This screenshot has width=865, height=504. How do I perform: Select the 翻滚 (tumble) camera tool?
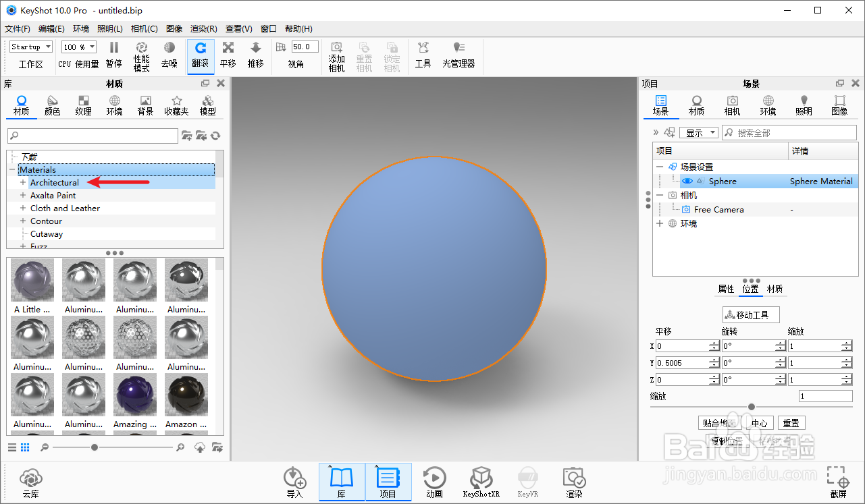[201, 55]
